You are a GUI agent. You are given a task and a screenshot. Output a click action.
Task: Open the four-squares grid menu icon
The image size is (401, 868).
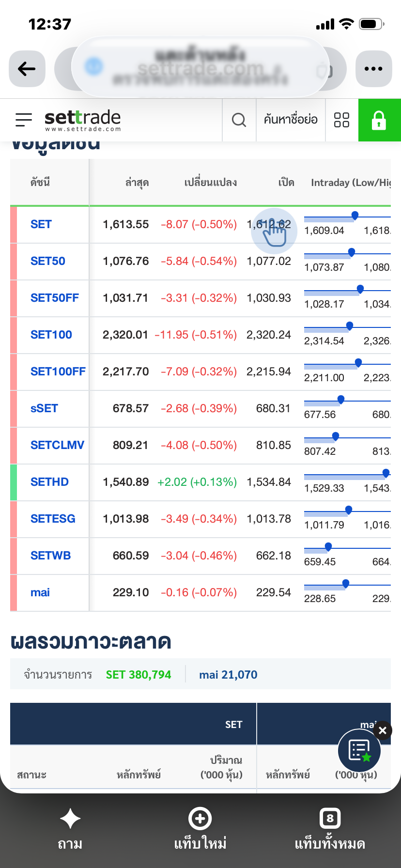coord(341,120)
